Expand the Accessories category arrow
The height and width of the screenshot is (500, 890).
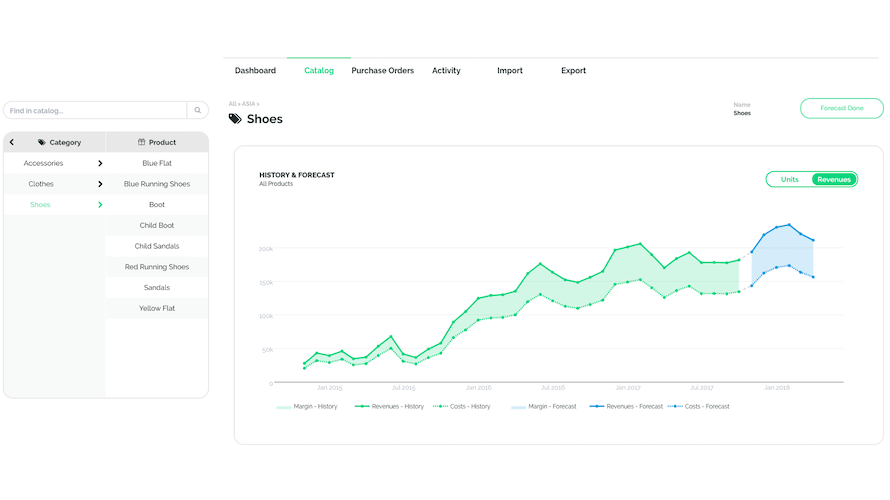click(100, 163)
